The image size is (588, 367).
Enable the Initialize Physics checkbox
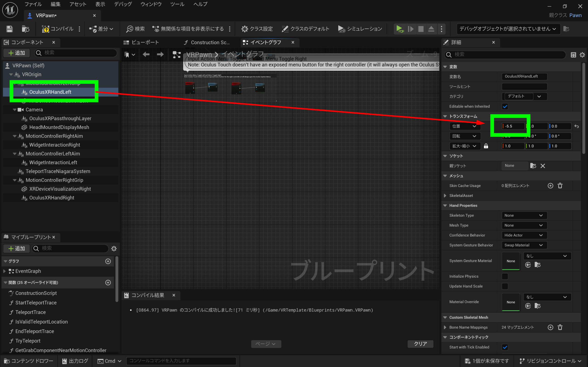505,276
